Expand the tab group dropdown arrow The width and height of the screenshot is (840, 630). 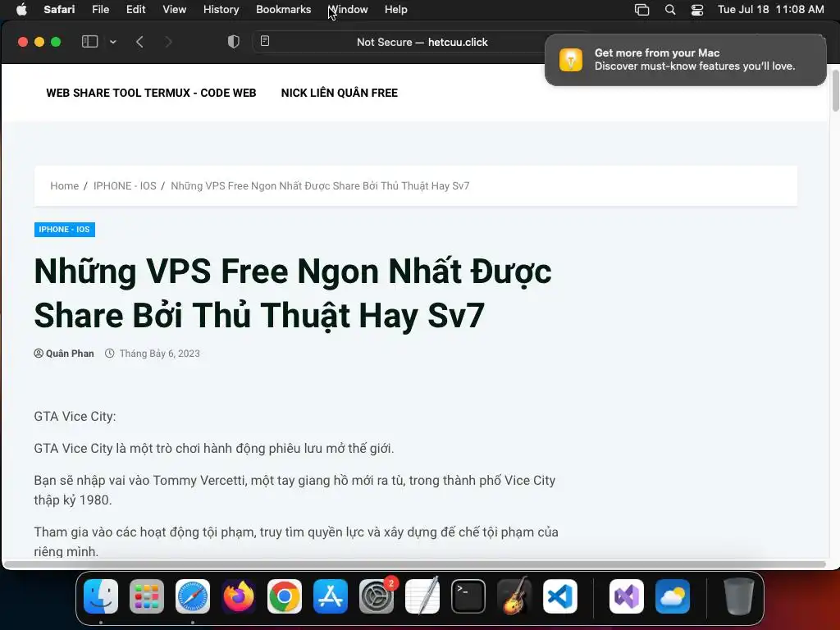(113, 42)
